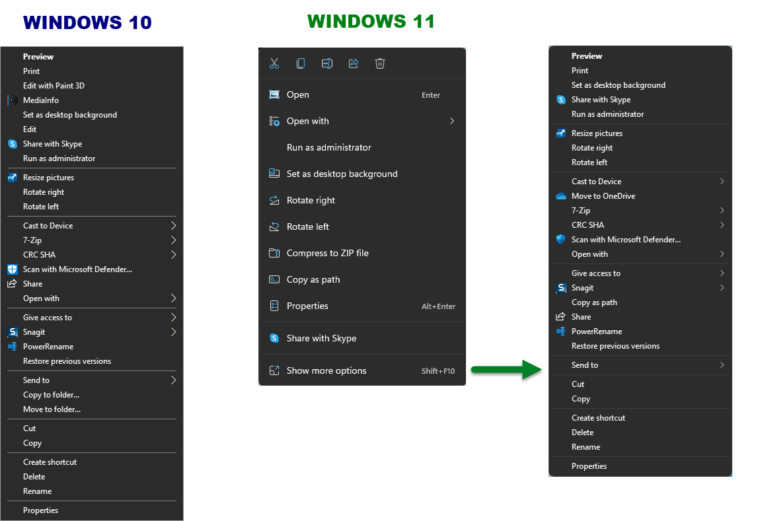Expand Give access to arrow in Windows 10 menu

click(x=173, y=317)
